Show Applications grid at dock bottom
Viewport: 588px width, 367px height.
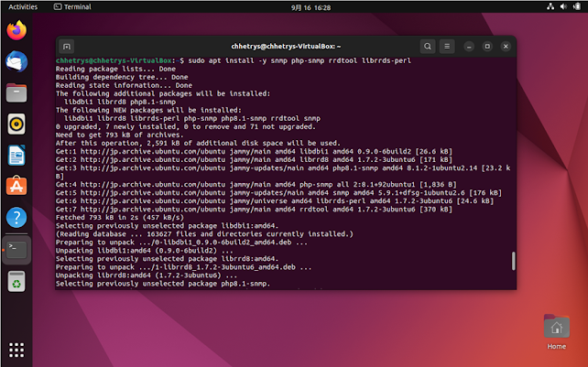16,350
